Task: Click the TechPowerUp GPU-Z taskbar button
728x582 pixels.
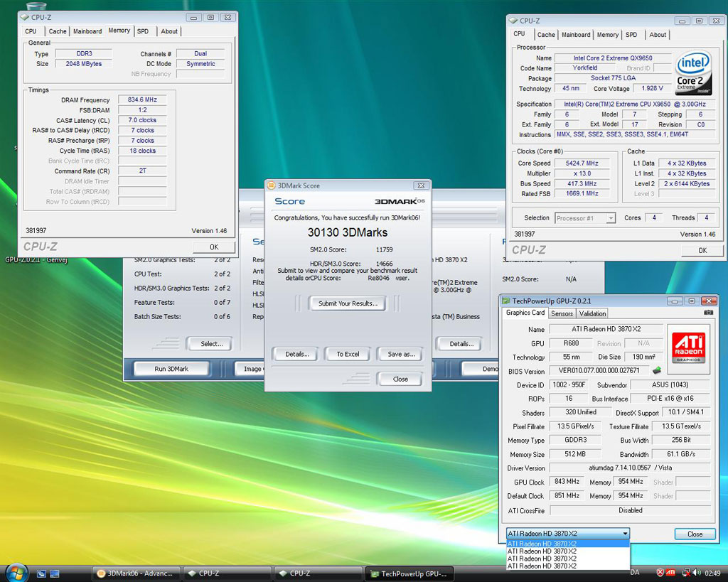Action: click(x=409, y=573)
